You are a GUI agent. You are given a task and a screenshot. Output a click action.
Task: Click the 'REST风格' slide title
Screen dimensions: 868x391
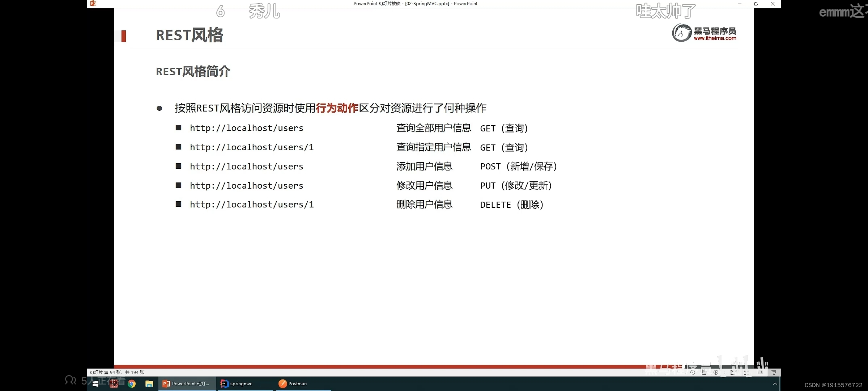tap(190, 35)
